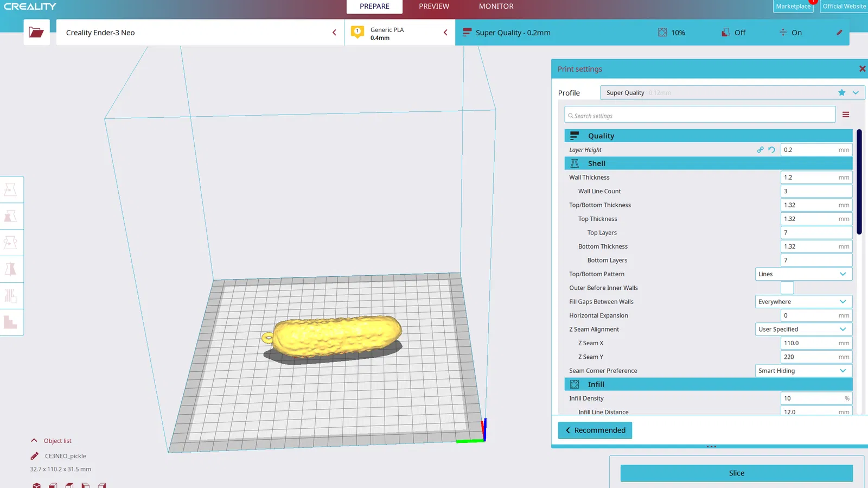Screen dimensions: 868x488
Task: Click the support Off indicator icon
Action: [725, 33]
